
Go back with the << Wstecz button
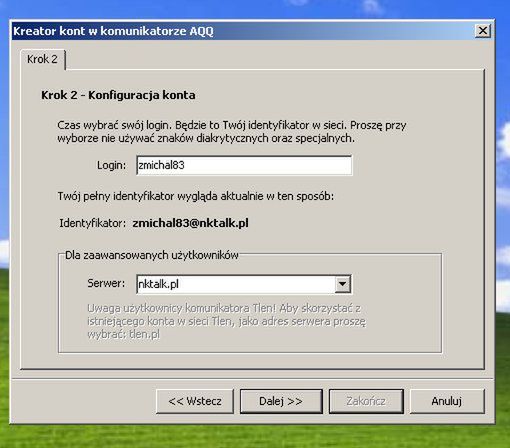(x=195, y=401)
